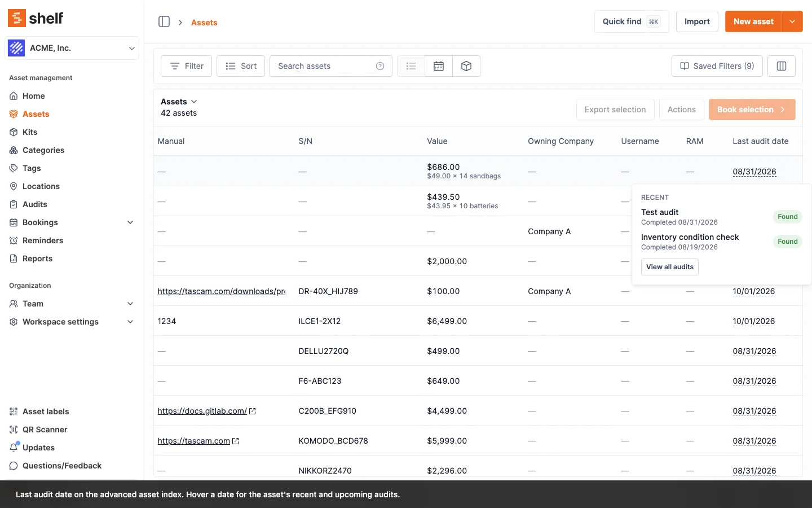Open New asset dropdown arrow

(x=792, y=21)
